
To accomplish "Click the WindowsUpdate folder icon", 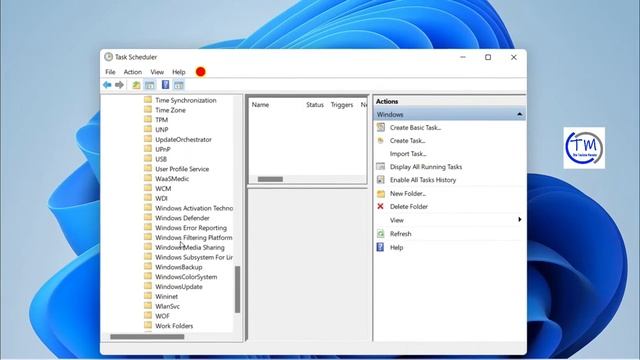I will 148,286.
